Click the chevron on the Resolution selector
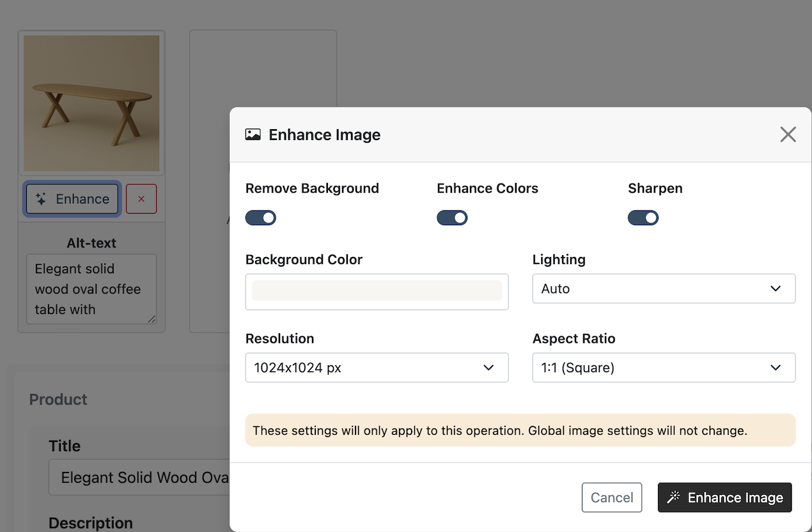The width and height of the screenshot is (812, 532). pos(488,368)
